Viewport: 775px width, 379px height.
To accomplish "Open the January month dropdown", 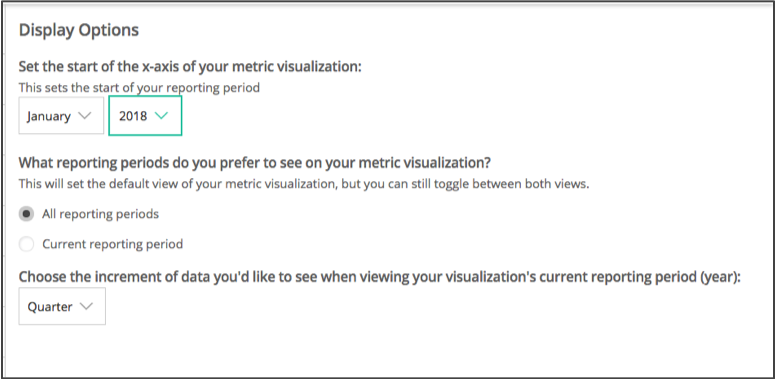I will coord(61,116).
